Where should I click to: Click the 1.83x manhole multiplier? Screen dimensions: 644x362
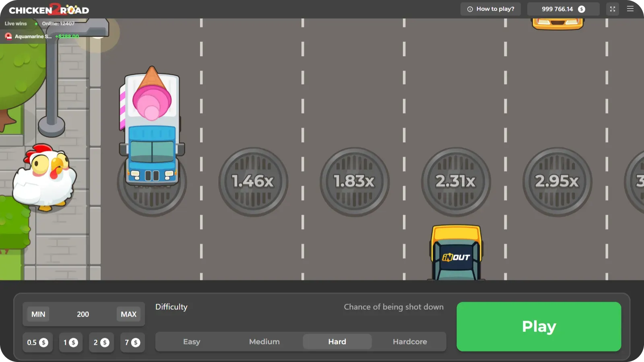[x=355, y=182]
